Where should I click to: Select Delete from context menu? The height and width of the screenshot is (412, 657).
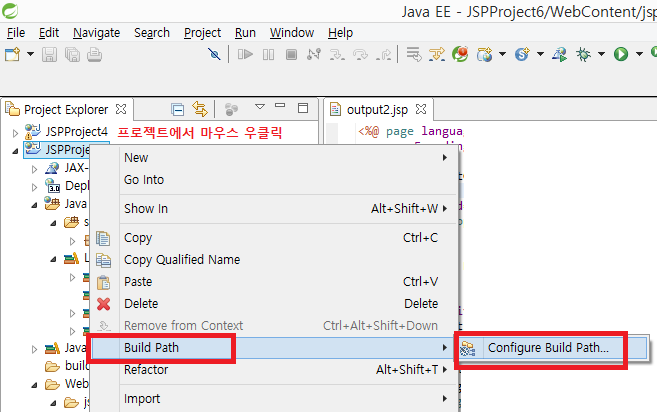point(140,303)
